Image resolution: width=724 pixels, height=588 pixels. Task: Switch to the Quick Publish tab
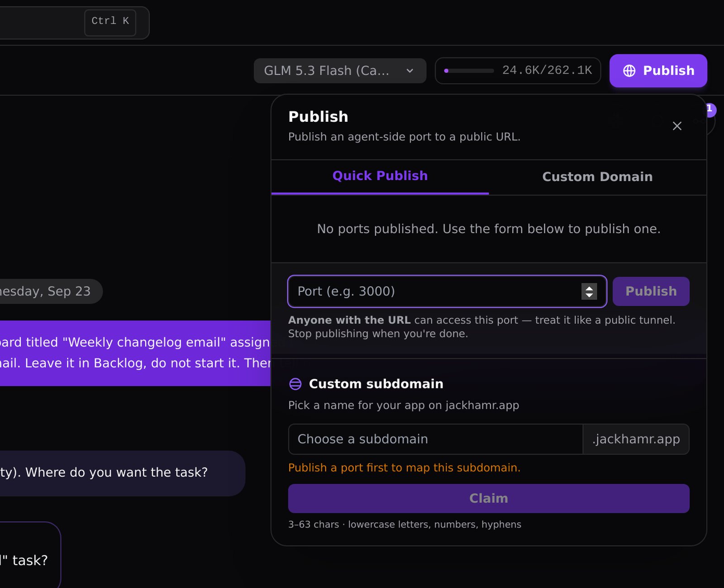pos(380,176)
